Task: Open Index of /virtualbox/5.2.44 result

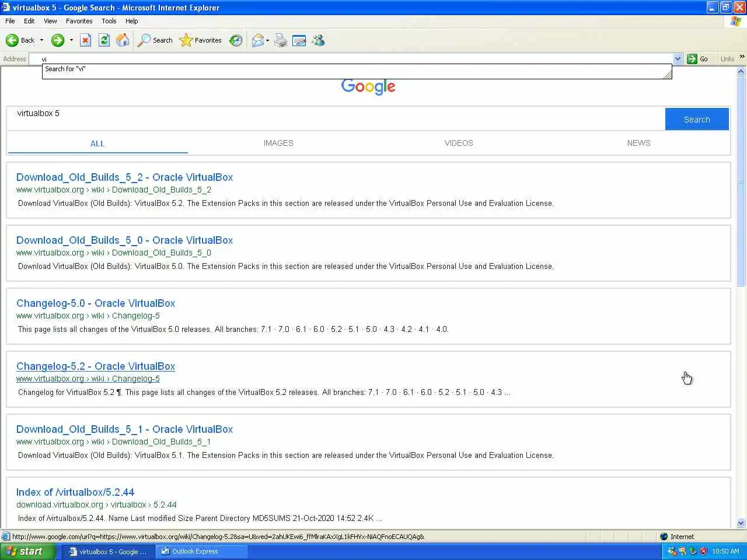Action: pyautogui.click(x=75, y=492)
